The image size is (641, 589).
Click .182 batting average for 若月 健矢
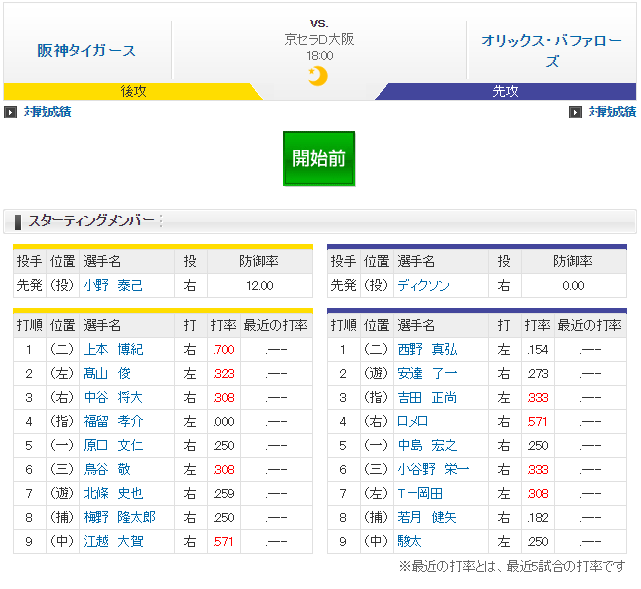[538, 518]
